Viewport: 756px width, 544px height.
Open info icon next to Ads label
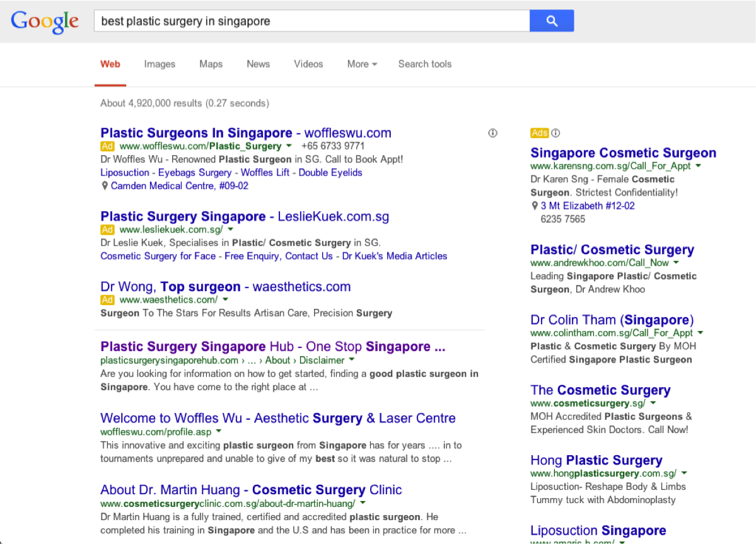[x=555, y=133]
